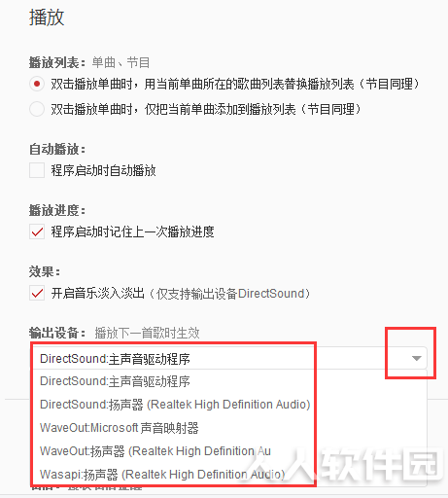This screenshot has height=498, width=448.
Task: Select replace playlist radio option on double-click
Action: (x=37, y=85)
